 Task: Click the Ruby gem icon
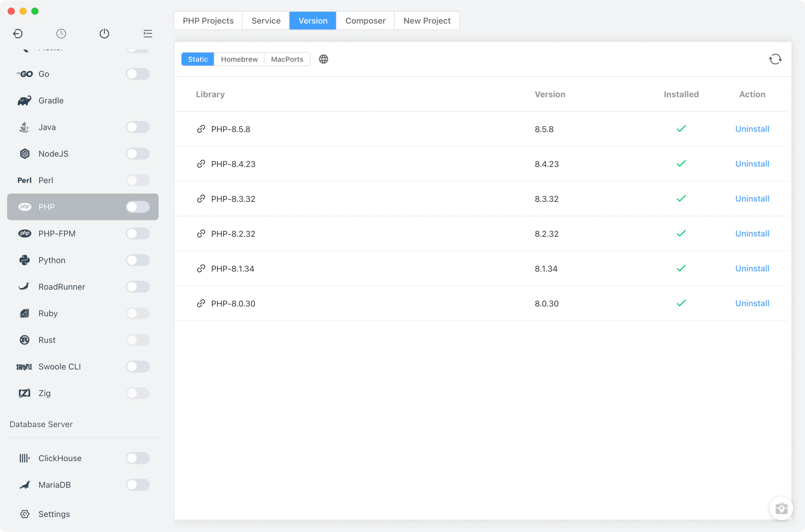coord(24,313)
